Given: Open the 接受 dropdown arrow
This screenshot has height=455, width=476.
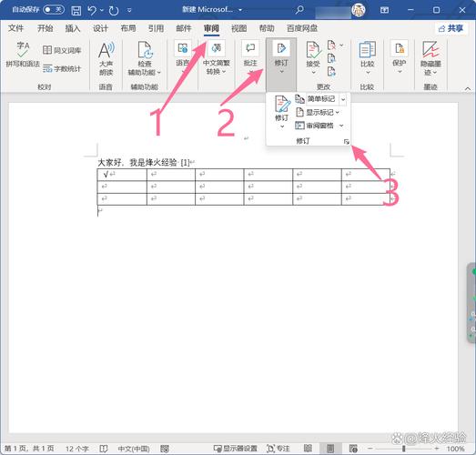Looking at the screenshot, I should coord(313,73).
